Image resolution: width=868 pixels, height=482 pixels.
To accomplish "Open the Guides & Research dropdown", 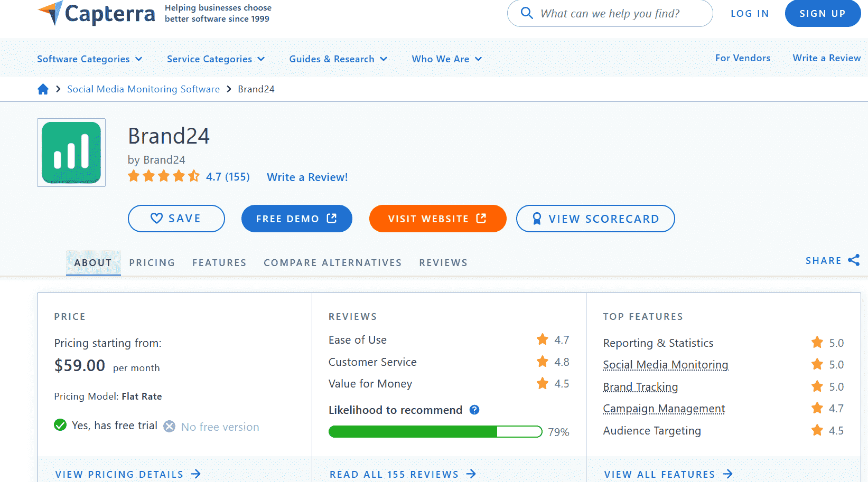I will 338,59.
